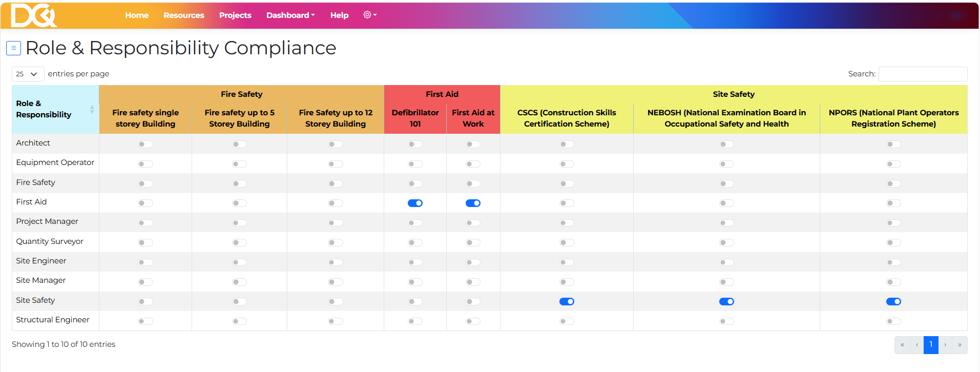The width and height of the screenshot is (980, 372).
Task: Go to the next page of entries
Action: [x=945, y=345]
